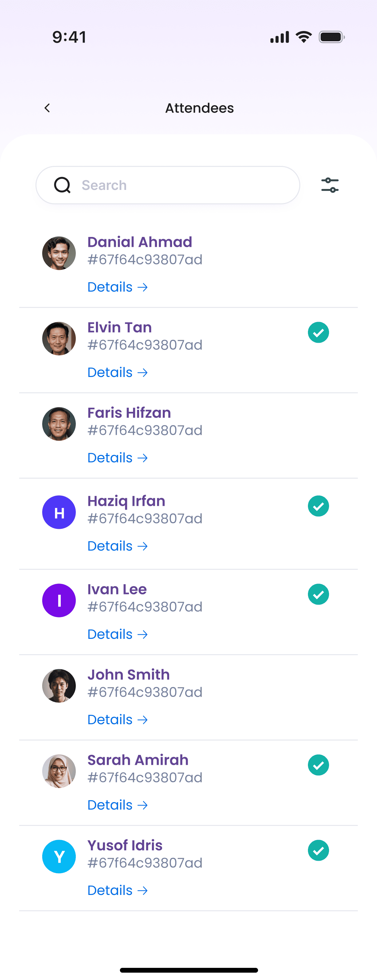377x980 pixels.
Task: Tap the Elvin Tan name
Action: [120, 327]
